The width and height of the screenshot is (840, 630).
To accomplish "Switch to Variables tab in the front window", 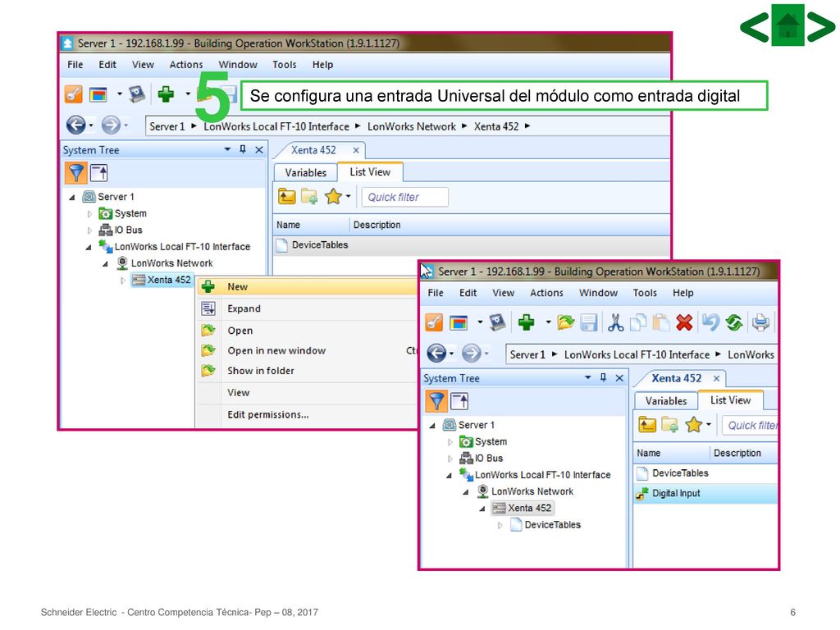I will [666, 400].
